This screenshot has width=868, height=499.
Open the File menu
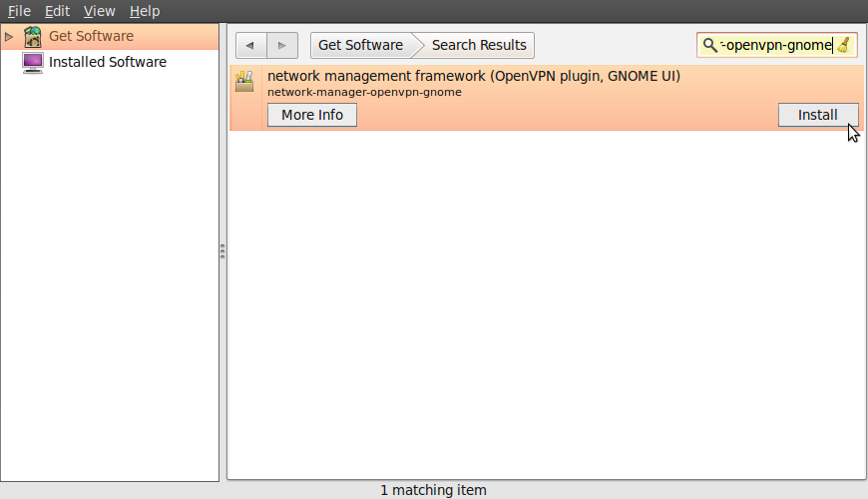tap(19, 11)
